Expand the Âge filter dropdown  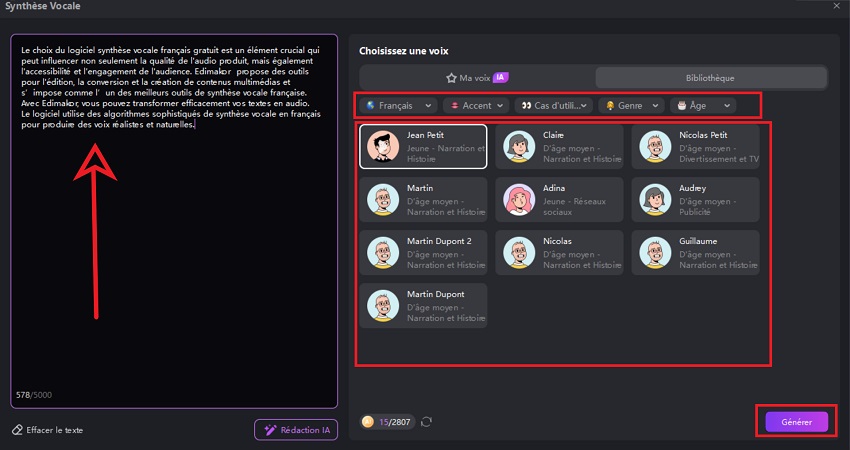(x=702, y=105)
